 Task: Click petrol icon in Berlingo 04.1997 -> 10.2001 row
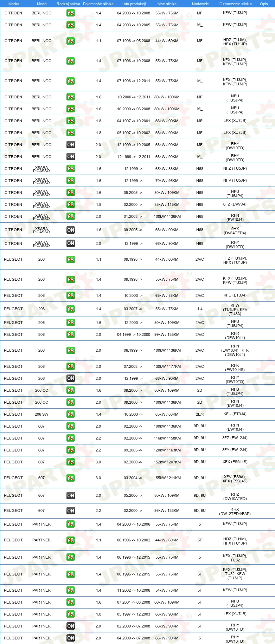[x=71, y=121]
